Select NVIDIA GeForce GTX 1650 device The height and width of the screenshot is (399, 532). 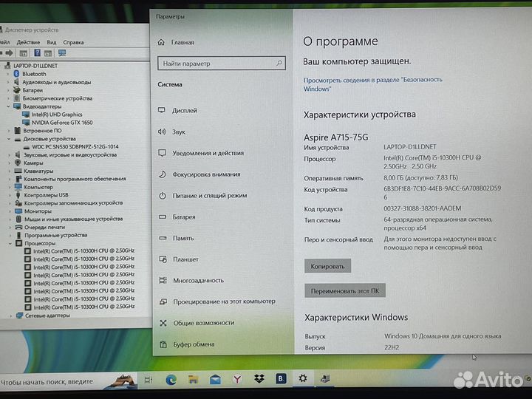[x=62, y=123]
